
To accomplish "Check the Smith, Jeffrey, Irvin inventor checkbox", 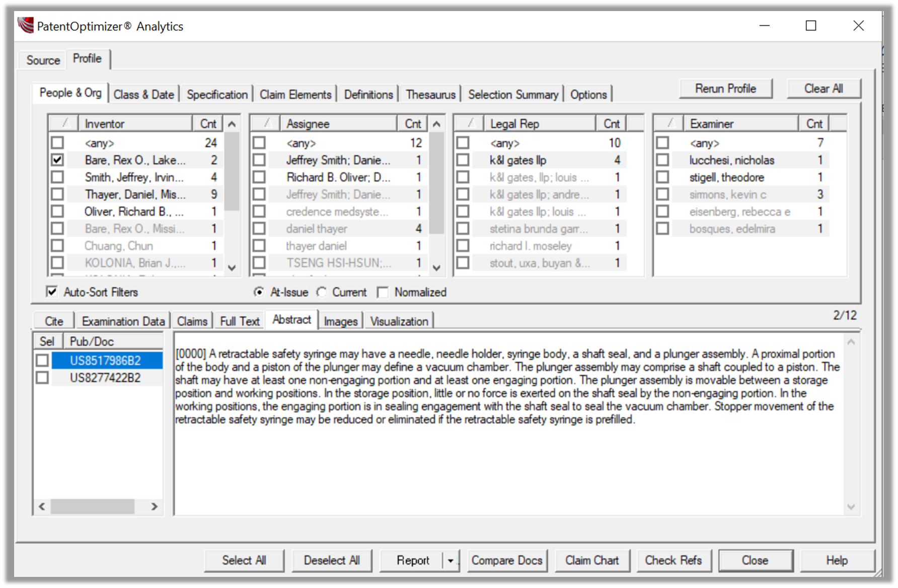I will pyautogui.click(x=58, y=177).
